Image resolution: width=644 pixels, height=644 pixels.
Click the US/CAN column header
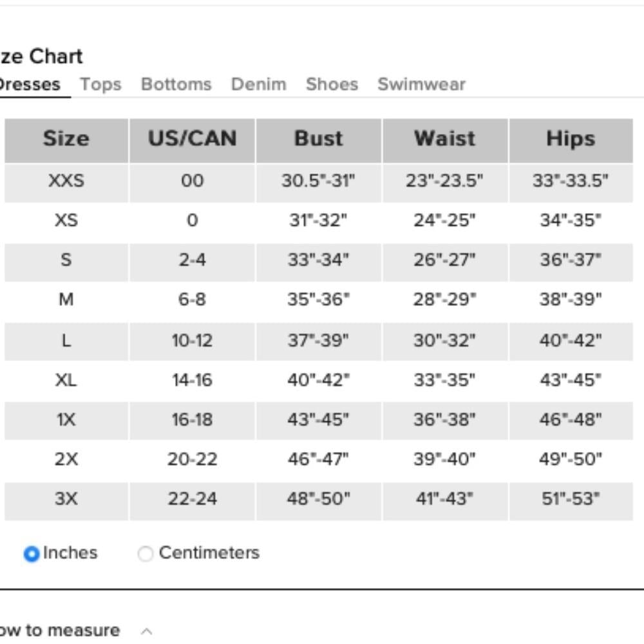192,140
